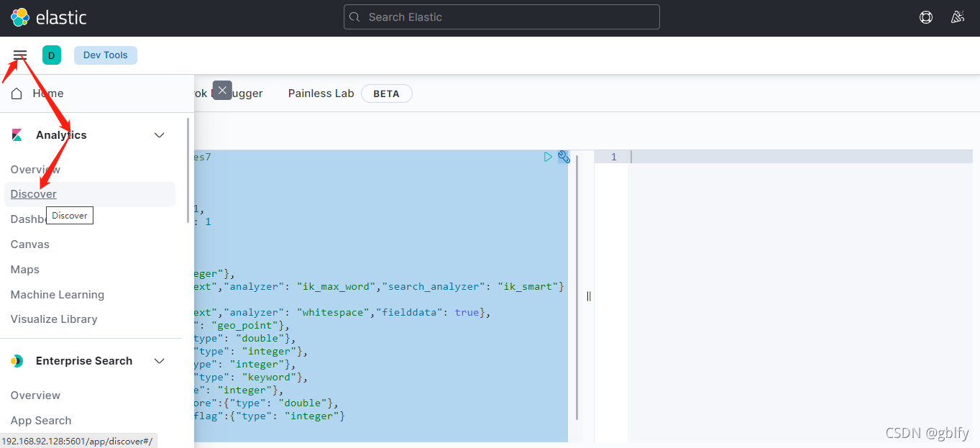The height and width of the screenshot is (448, 980).
Task: Click the Elastic logo
Action: (x=49, y=17)
